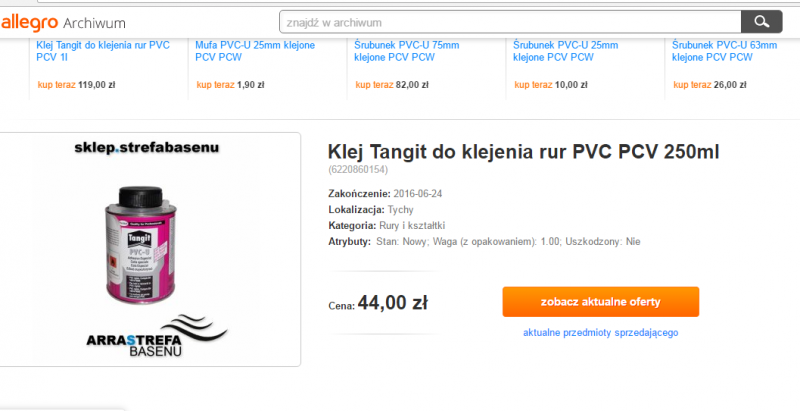
Task: Click the 'sklep.strefabasenu' banner text
Action: pyautogui.click(x=146, y=148)
